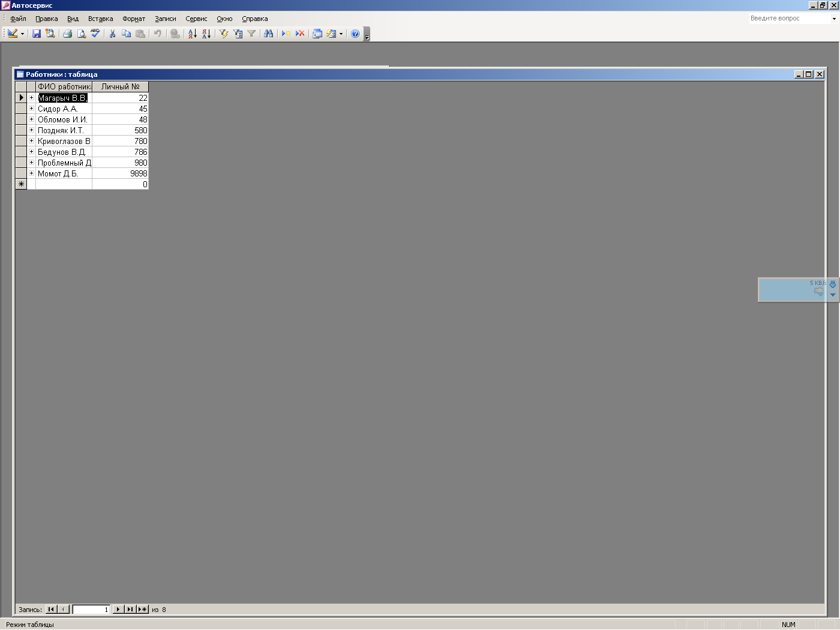
Task: Click the Apply Filter funnel icon
Action: [251, 34]
